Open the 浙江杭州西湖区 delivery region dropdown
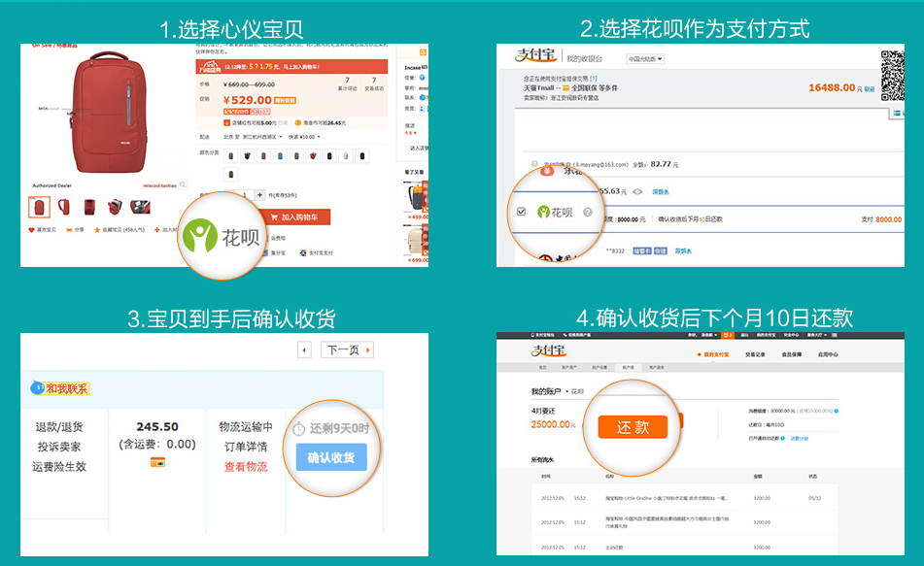This screenshot has width=924, height=566. tap(263, 137)
